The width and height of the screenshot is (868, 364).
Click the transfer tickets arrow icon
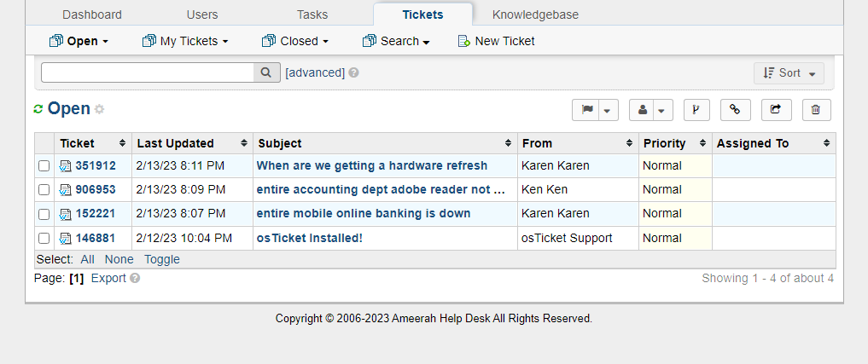point(776,110)
